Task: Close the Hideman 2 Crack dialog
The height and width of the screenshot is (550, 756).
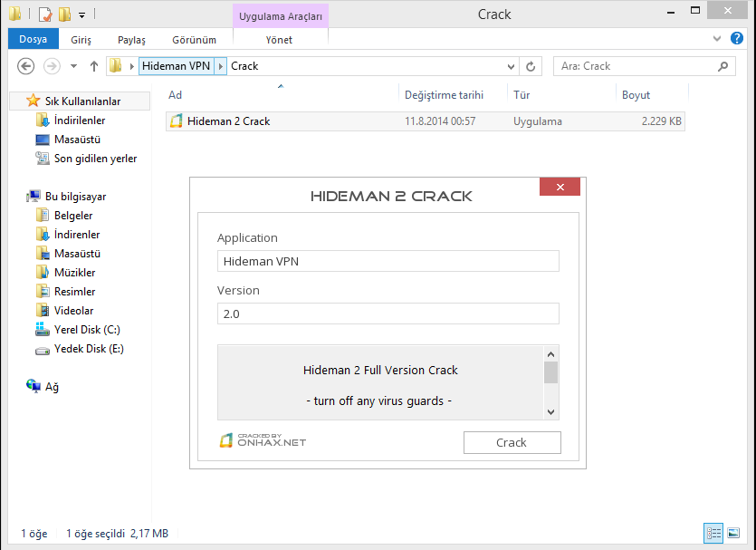Action: (560, 187)
